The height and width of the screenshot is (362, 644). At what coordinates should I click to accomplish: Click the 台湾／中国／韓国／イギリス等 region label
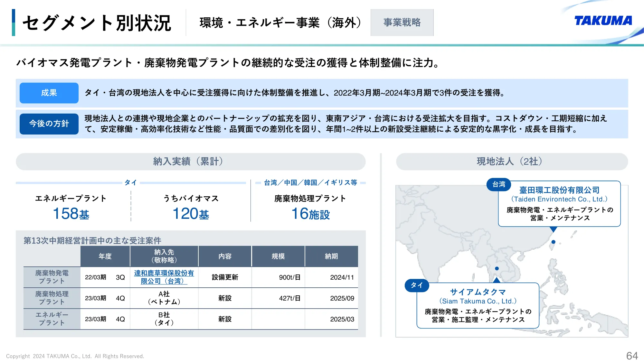tap(310, 182)
